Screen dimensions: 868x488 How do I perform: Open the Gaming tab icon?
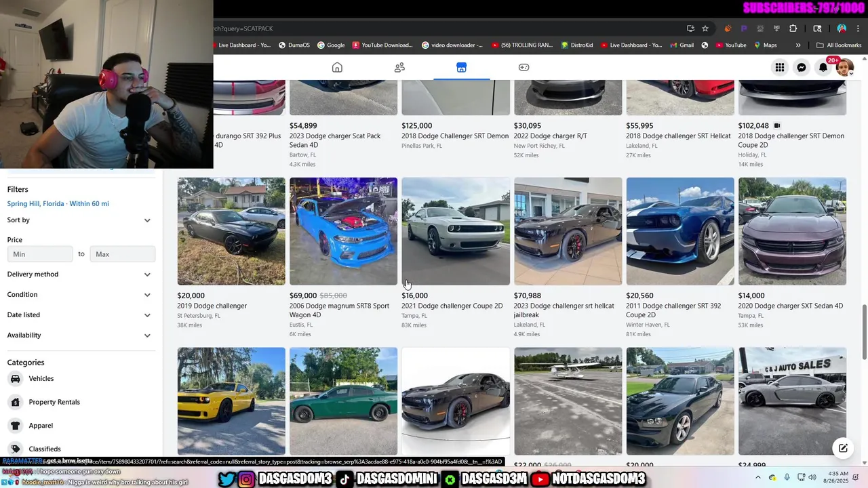524,67
